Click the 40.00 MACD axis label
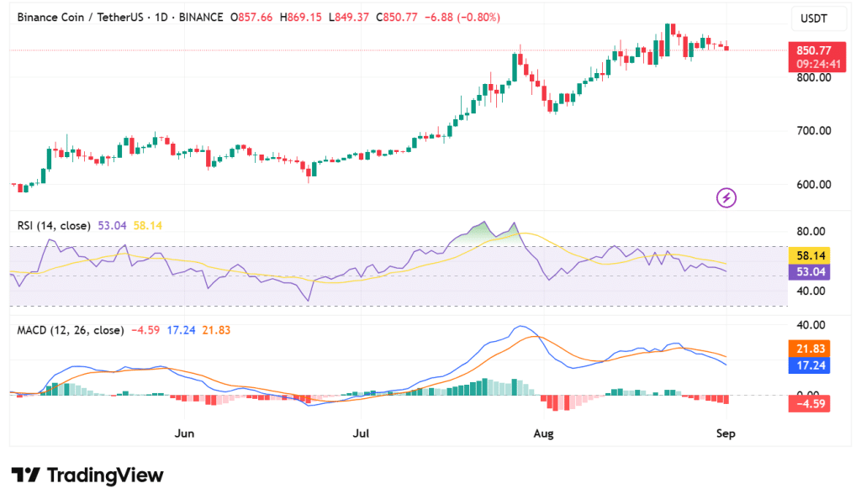This screenshot has height=504, width=861. [x=811, y=325]
